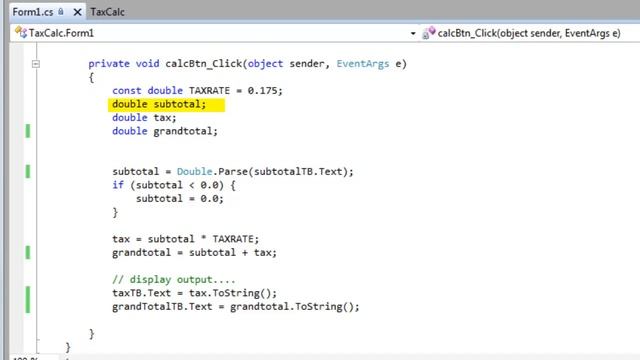Click the 'double grandtotal;' declaration
This screenshot has width=640, height=360.
pos(165,131)
